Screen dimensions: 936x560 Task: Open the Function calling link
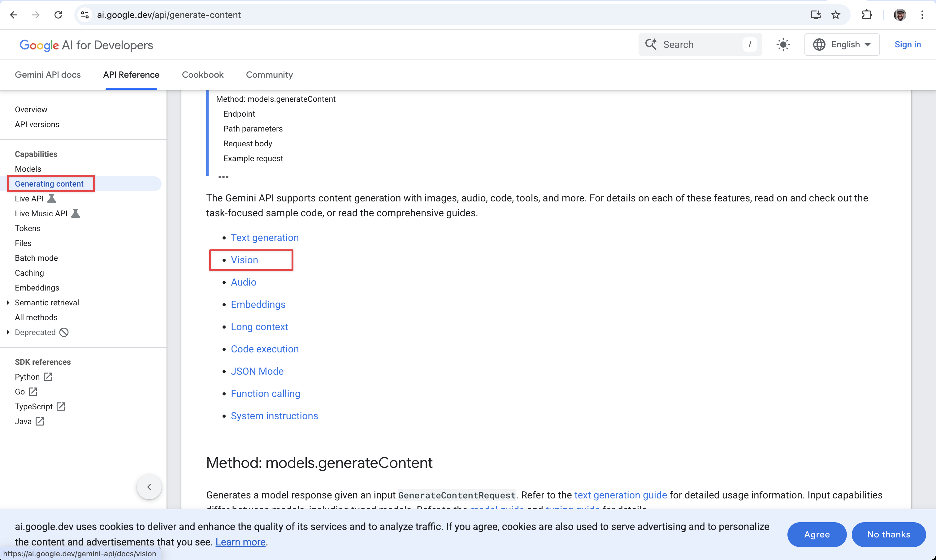(266, 394)
